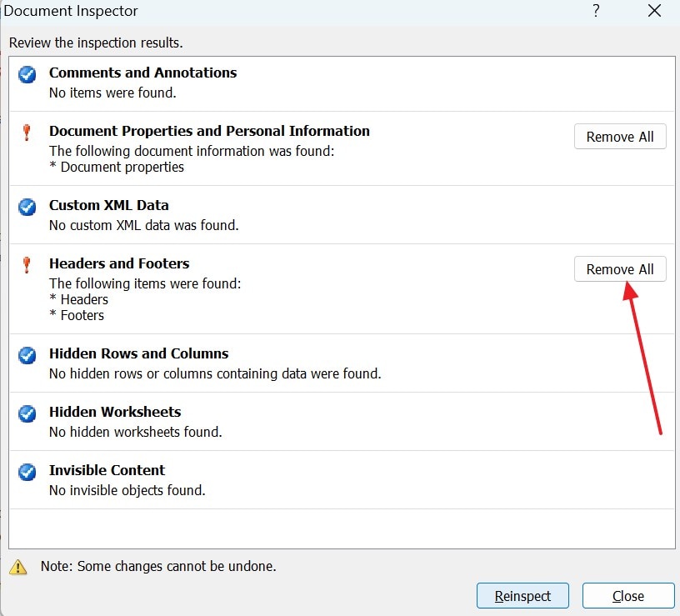Click the Document Inspector title bar text
This screenshot has height=616, width=680.
(x=71, y=11)
